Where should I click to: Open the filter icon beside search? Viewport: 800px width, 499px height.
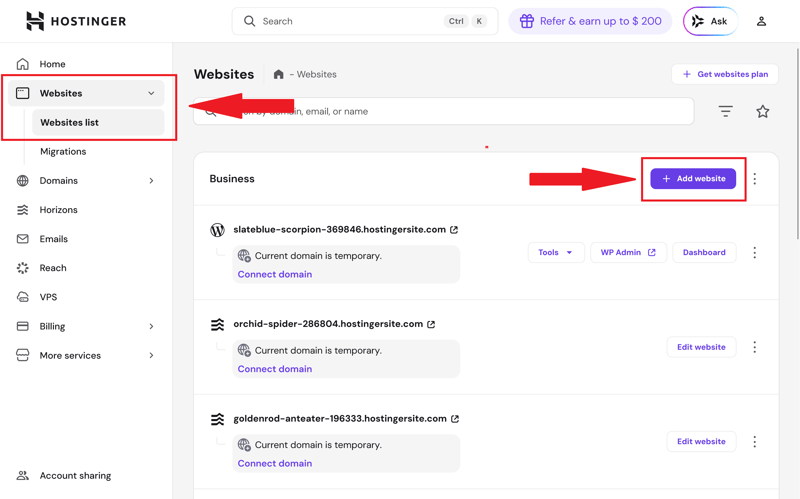point(725,111)
